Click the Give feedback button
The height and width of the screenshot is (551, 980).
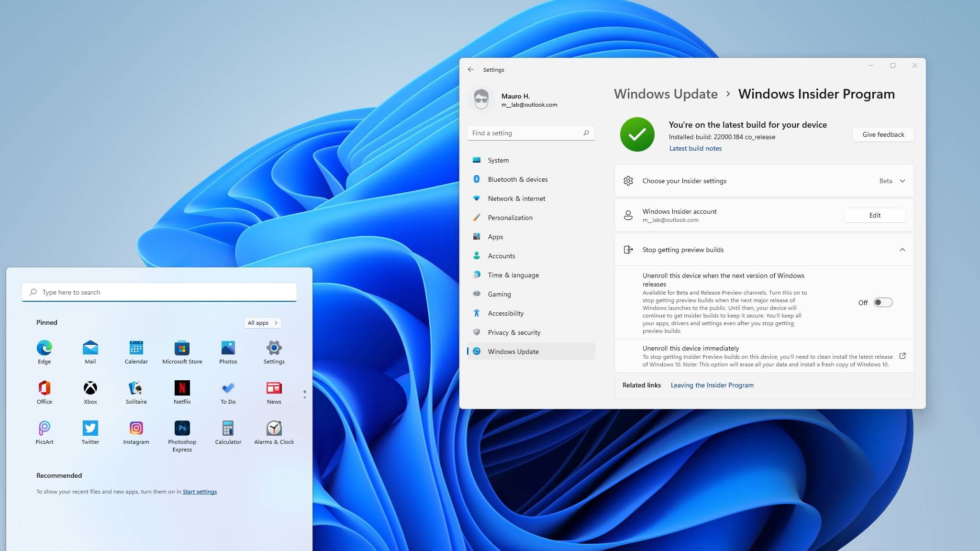point(883,134)
